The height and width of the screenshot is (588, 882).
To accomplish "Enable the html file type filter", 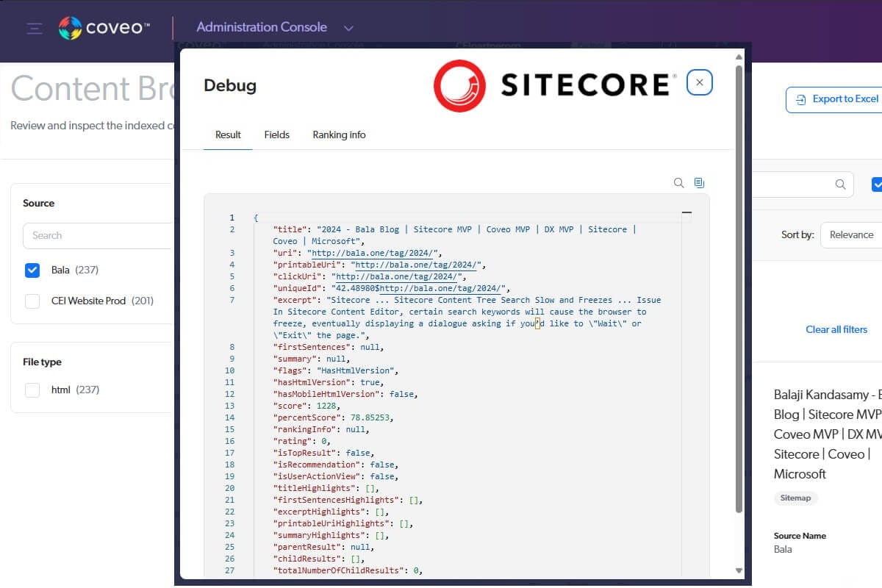I will [x=32, y=390].
